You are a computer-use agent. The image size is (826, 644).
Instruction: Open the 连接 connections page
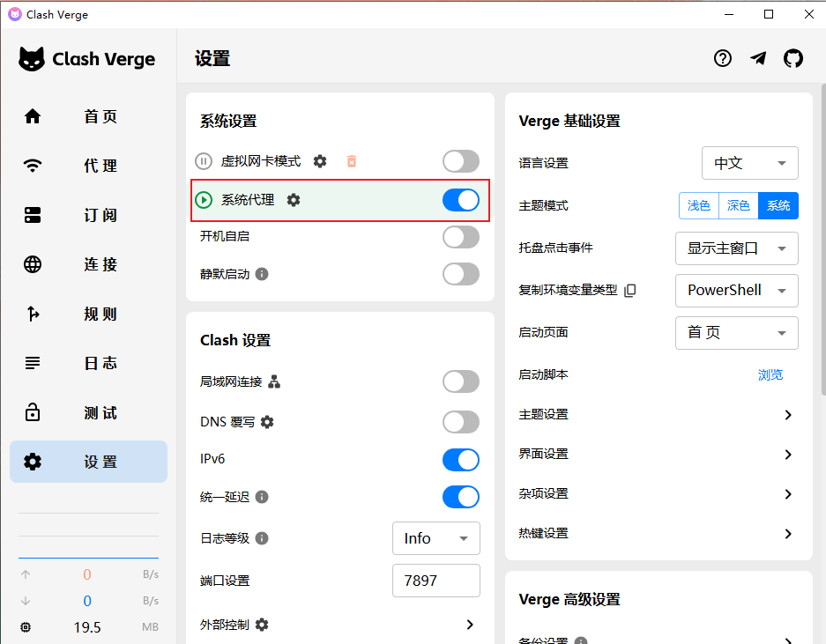click(x=88, y=263)
